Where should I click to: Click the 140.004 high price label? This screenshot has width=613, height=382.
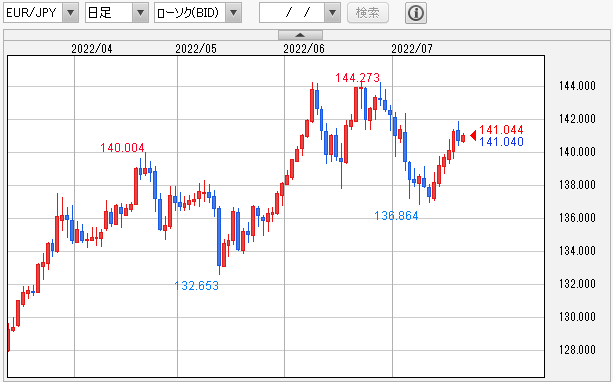(x=122, y=148)
